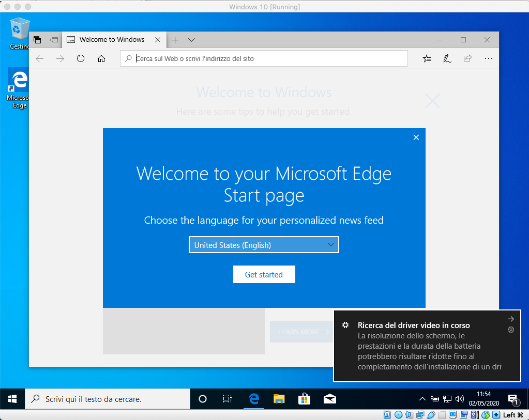Click the Left ⌘ host key label
This screenshot has width=529, height=420.
(x=513, y=415)
